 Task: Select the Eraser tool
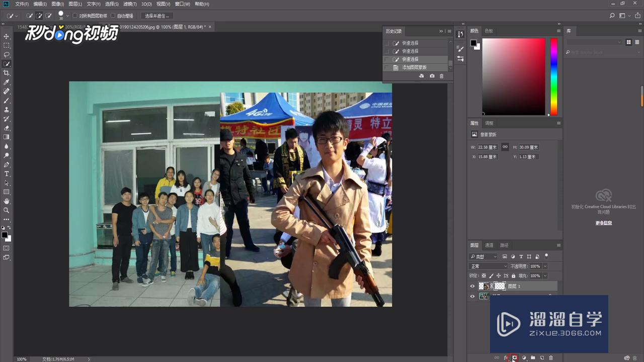point(7,128)
